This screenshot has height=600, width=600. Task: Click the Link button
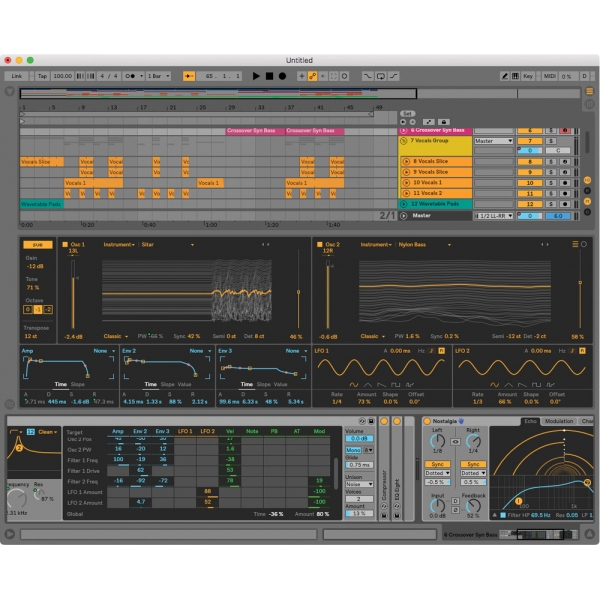coord(17,76)
